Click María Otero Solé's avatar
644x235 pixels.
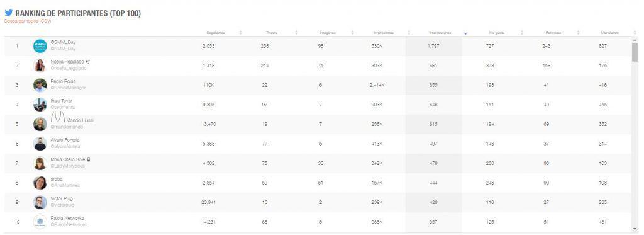pyautogui.click(x=40, y=163)
